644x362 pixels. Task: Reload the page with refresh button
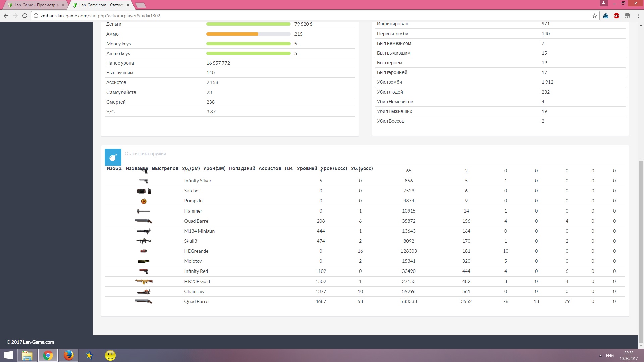(25, 16)
